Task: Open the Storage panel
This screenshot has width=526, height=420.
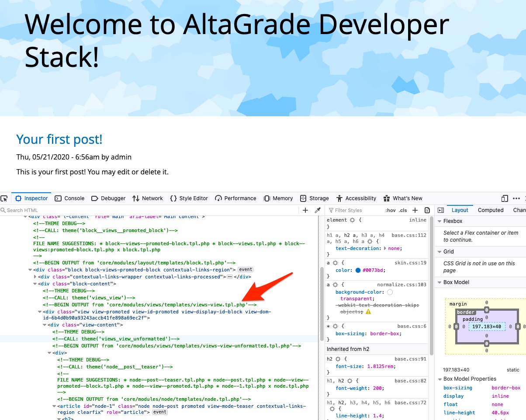Action: (x=314, y=198)
